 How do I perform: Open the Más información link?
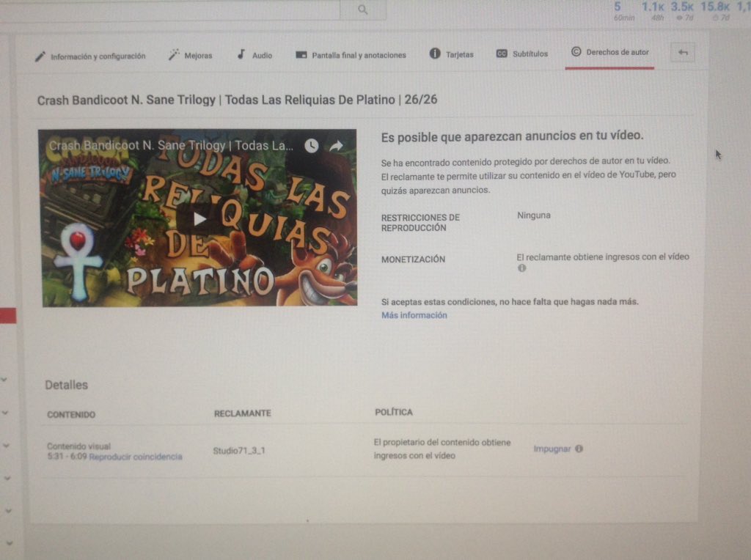pyautogui.click(x=414, y=315)
